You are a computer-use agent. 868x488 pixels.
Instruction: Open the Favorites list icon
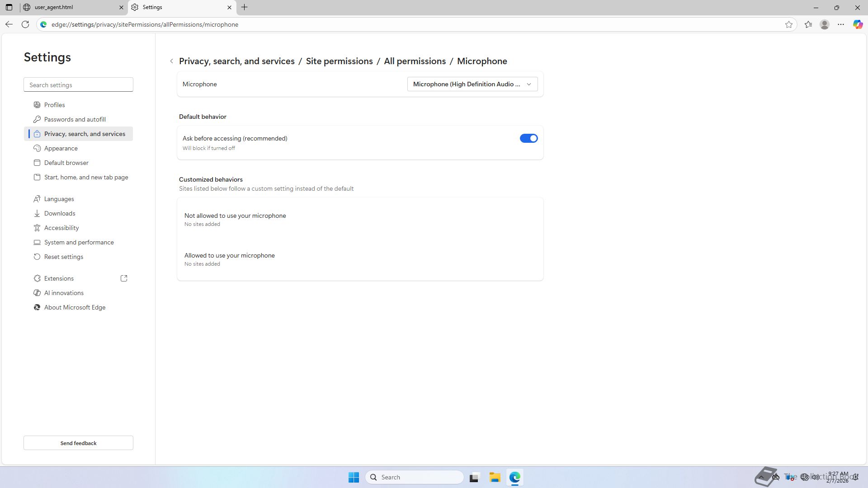click(808, 24)
